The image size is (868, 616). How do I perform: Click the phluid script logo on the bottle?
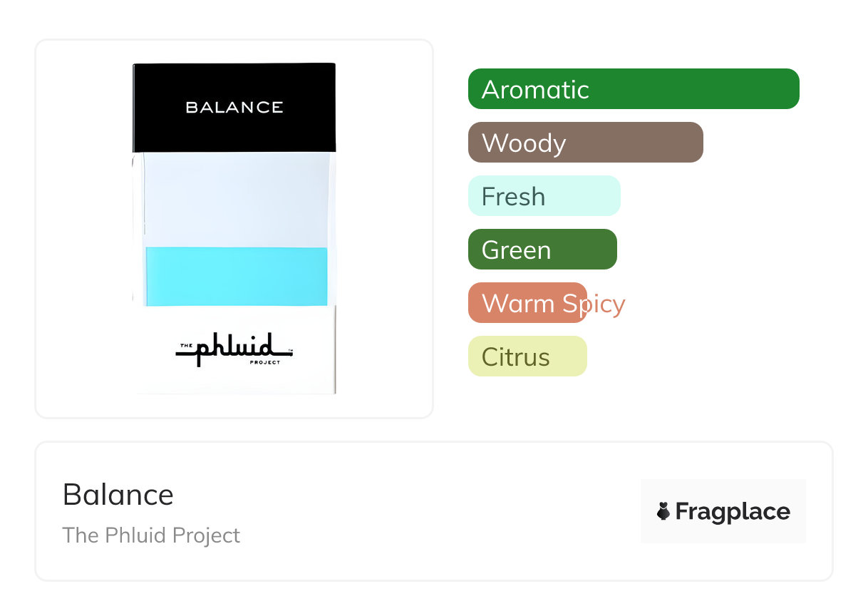[x=234, y=349]
